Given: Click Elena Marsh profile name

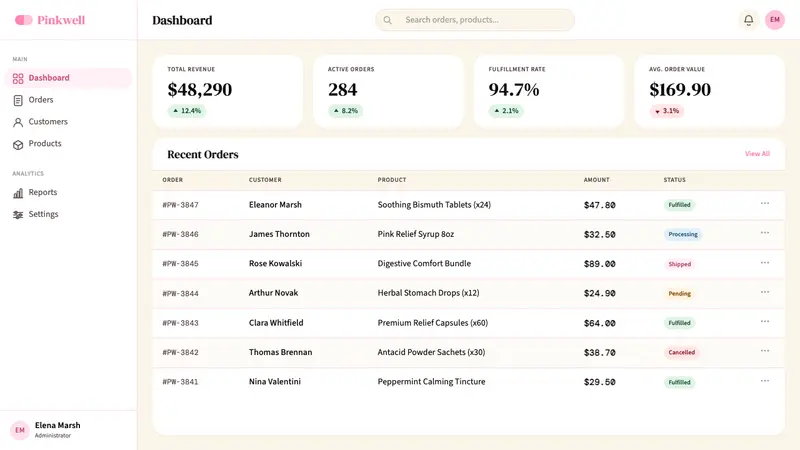Looking at the screenshot, I should coord(58,426).
